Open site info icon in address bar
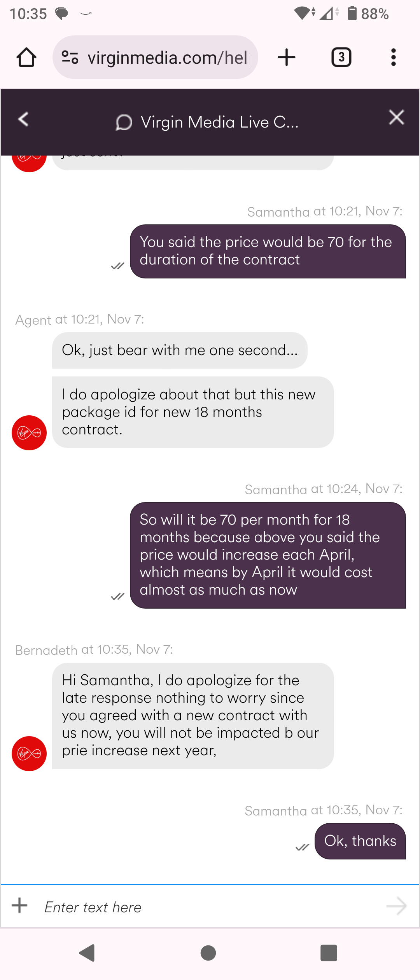The width and height of the screenshot is (420, 980). point(70,58)
